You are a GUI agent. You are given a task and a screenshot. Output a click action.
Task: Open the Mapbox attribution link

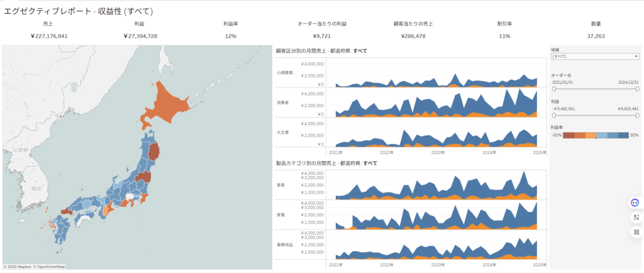(18, 267)
